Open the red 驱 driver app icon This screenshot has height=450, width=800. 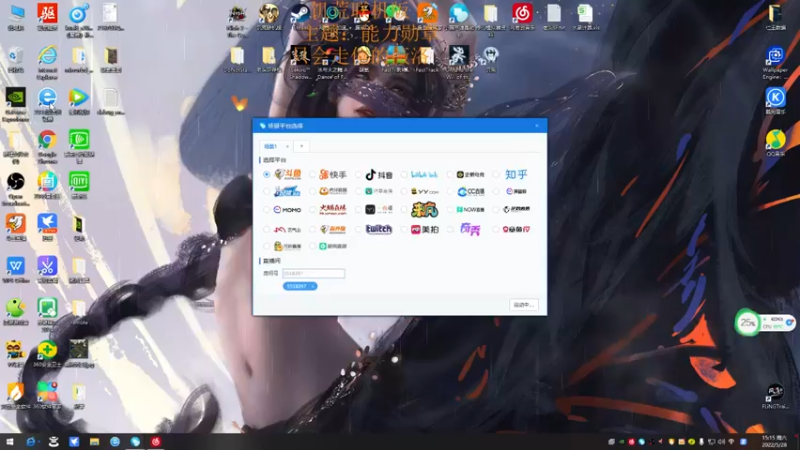click(47, 16)
